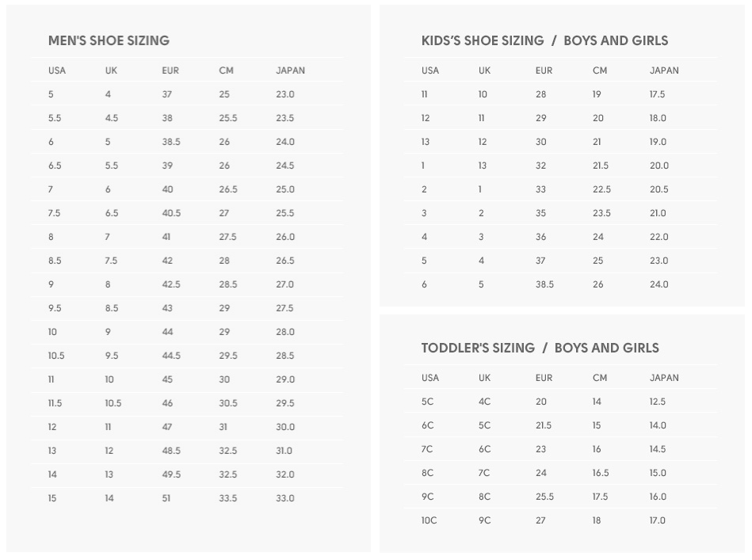The image size is (752, 560).
Task: Click EUR value 48.5 in men's table
Action: [171, 451]
